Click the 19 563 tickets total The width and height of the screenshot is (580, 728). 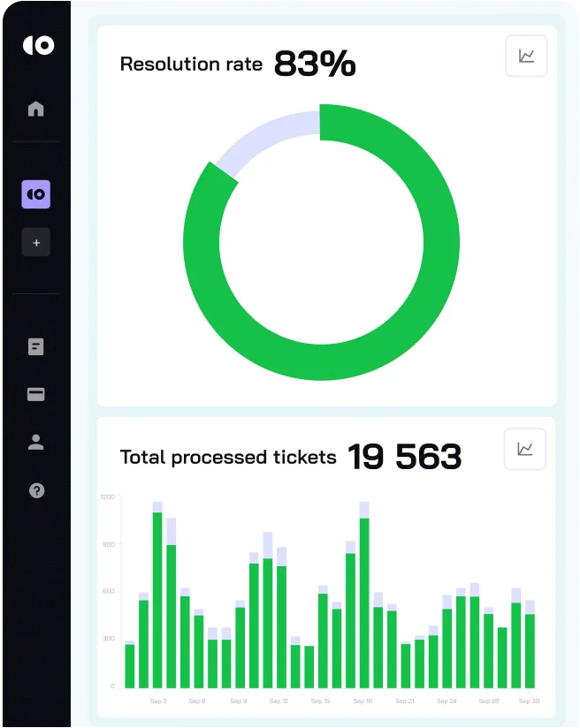tap(404, 458)
